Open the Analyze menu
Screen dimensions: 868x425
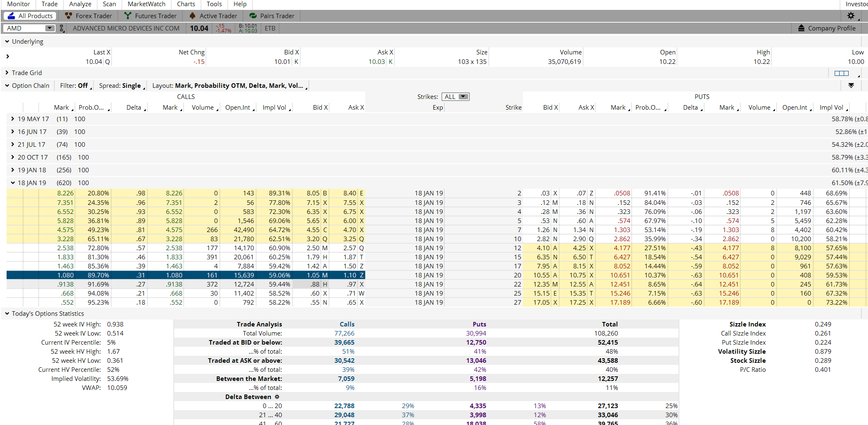pos(80,4)
